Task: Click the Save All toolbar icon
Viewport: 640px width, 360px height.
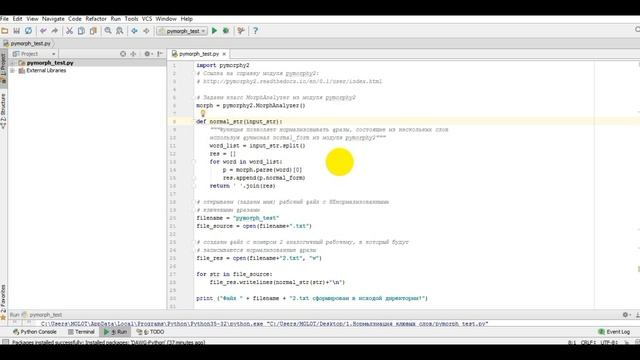Action: (x=17, y=31)
